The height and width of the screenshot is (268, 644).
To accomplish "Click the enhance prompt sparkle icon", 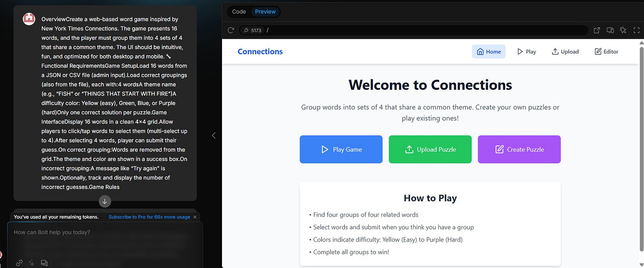I will tap(32, 263).
